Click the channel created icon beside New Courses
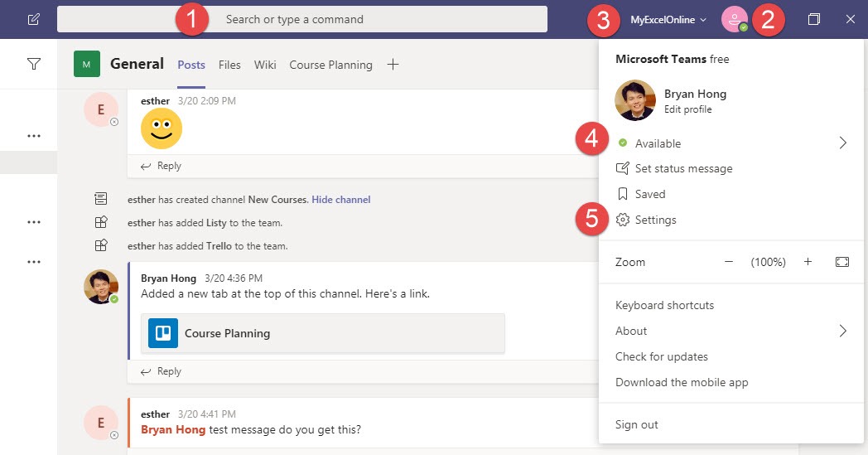Image resolution: width=868 pixels, height=455 pixels. click(x=101, y=198)
